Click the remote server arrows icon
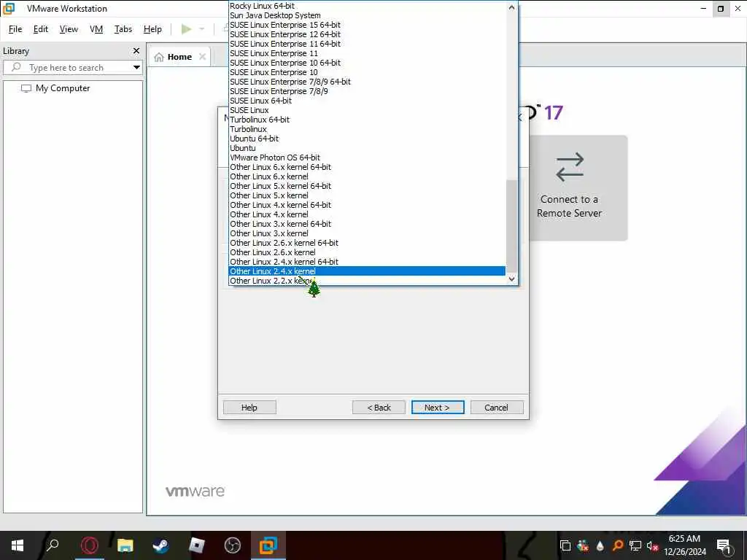Viewport: 747px width, 560px height. [x=570, y=167]
